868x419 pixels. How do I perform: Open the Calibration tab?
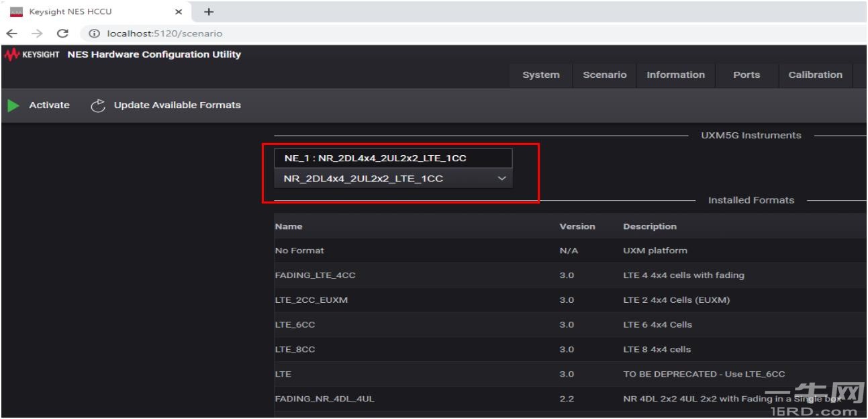click(815, 75)
